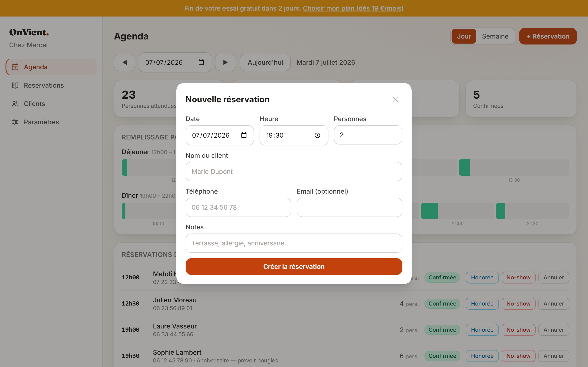Focus the Nom du client field
Viewport: 588px width, 367px height.
point(294,172)
